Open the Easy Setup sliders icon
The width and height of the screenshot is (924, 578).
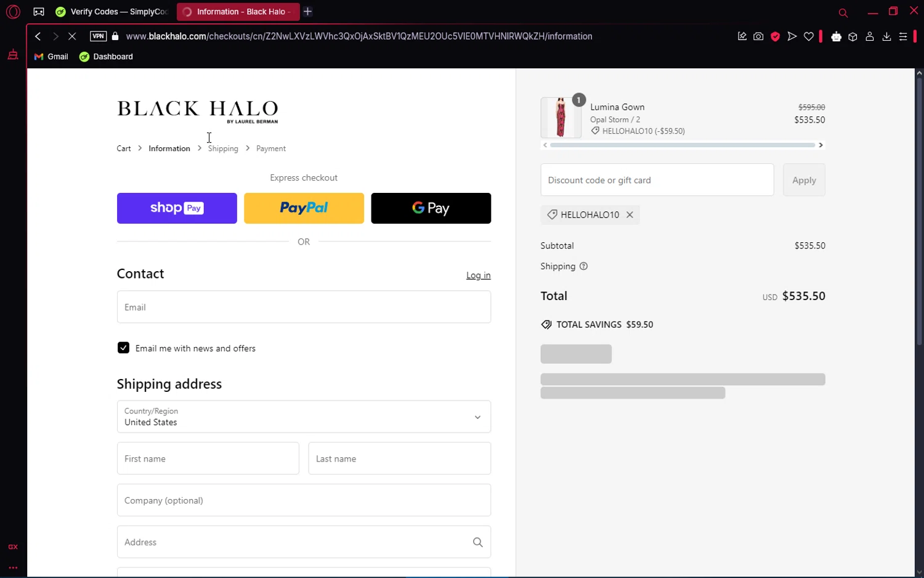click(x=903, y=36)
